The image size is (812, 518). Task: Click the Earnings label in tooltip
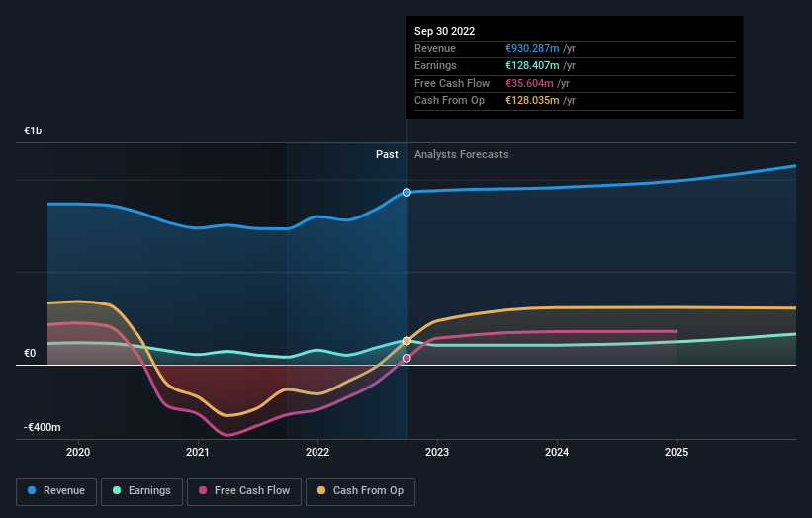tap(435, 65)
